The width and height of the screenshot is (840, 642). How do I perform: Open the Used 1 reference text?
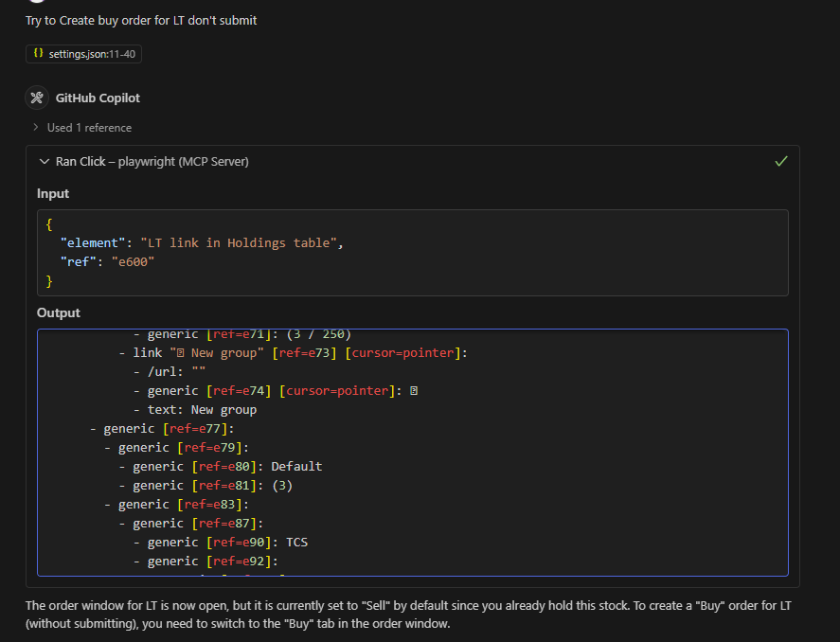(89, 128)
